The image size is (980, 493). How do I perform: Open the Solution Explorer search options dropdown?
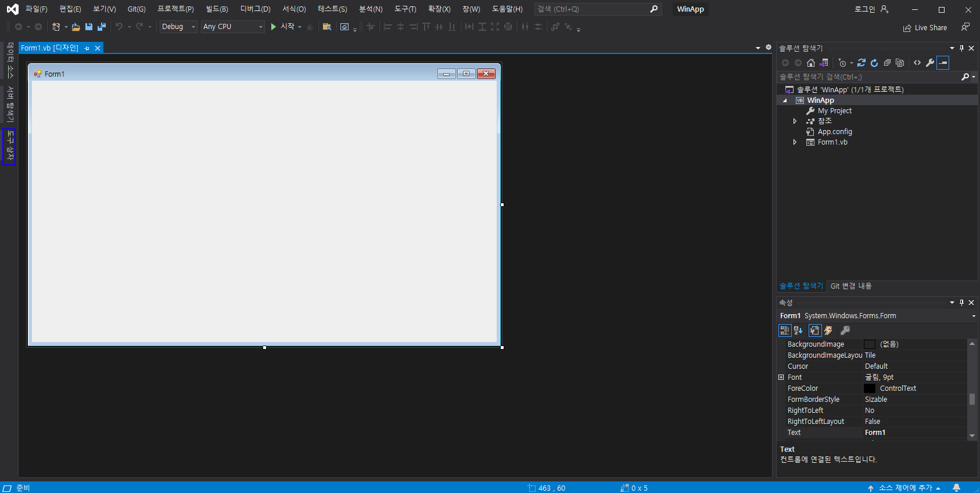point(974,77)
